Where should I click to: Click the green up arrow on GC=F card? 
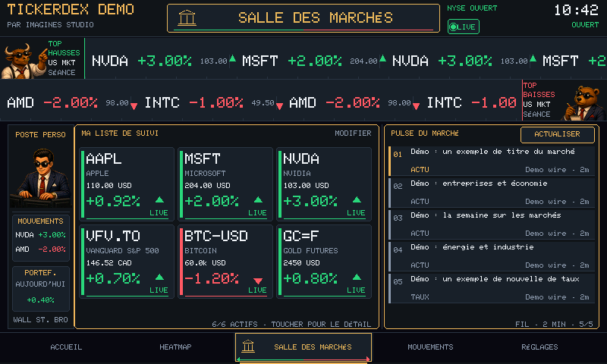pyautogui.click(x=357, y=277)
